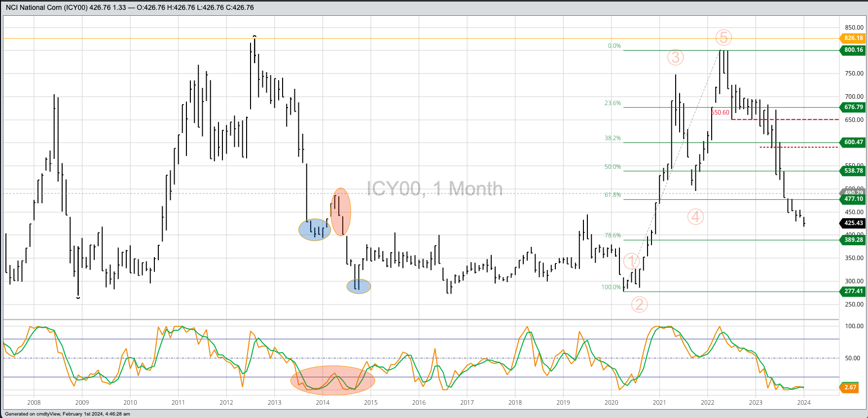Click the 2020 year on time axis
Screen dimensions: 868x418
pos(611,403)
